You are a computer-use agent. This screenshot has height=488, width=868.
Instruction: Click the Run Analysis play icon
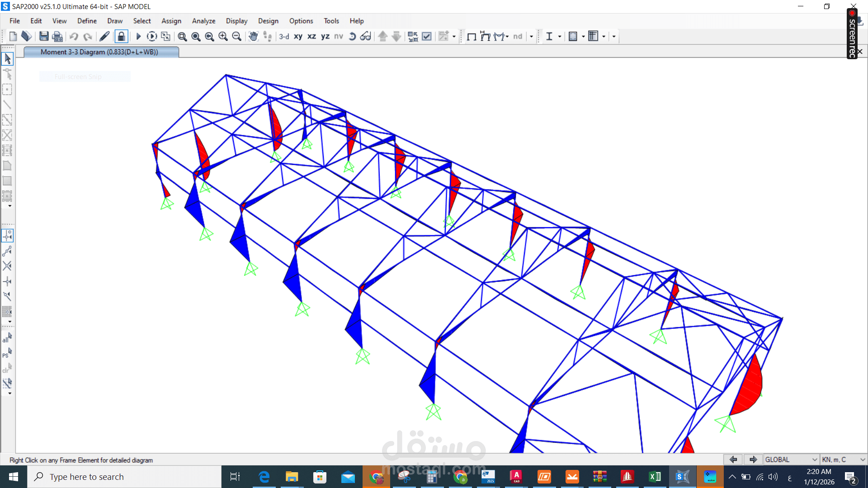[x=138, y=37]
